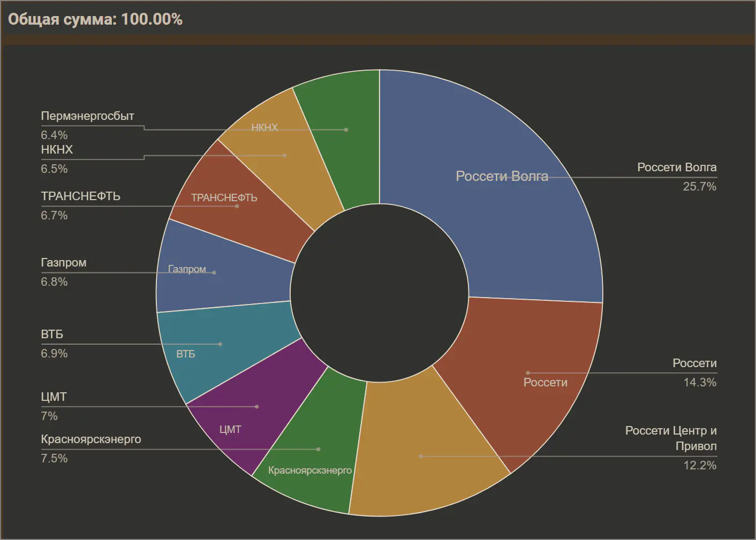Click the '25.7%' value
The height and width of the screenshot is (540, 756).
[x=700, y=186]
